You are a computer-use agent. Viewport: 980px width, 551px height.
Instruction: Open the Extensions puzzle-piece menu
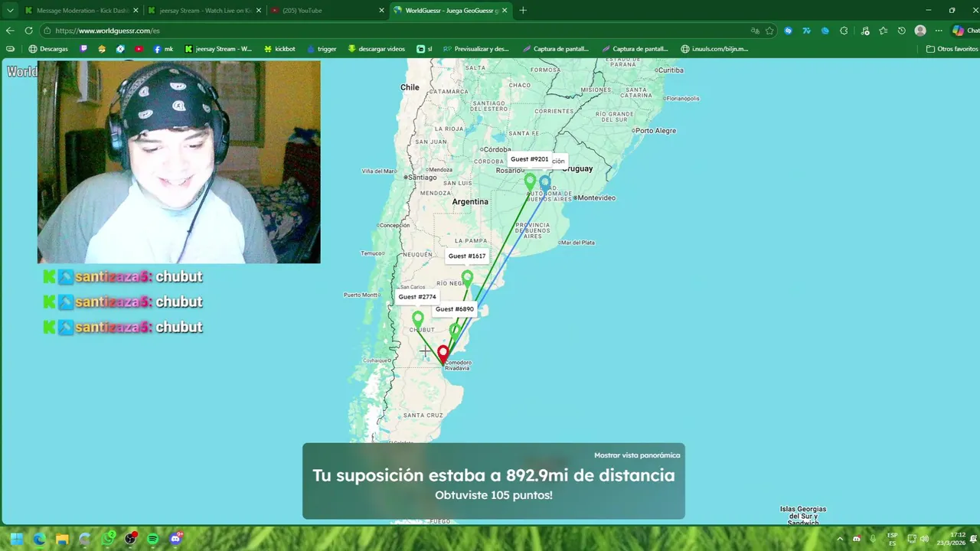pyautogui.click(x=844, y=31)
